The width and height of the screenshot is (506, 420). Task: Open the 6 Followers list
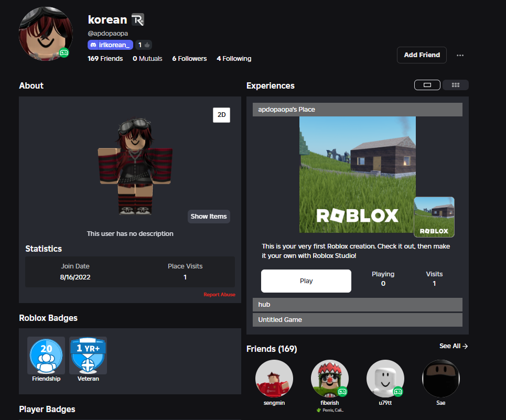pyautogui.click(x=189, y=58)
